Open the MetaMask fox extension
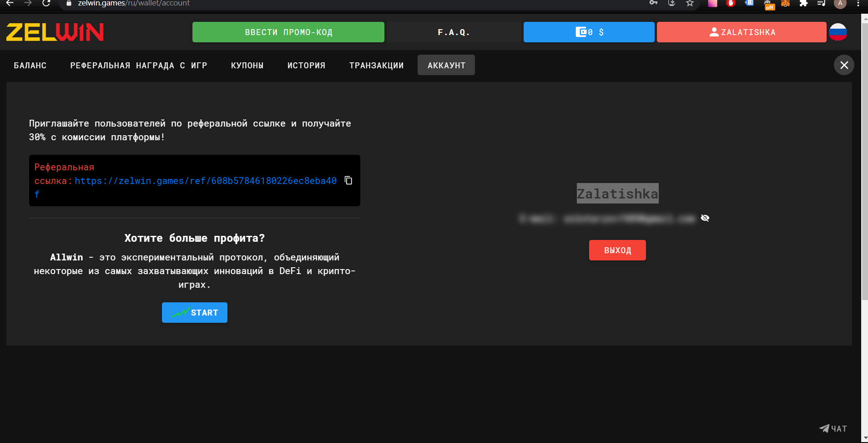868x443 pixels. click(785, 3)
